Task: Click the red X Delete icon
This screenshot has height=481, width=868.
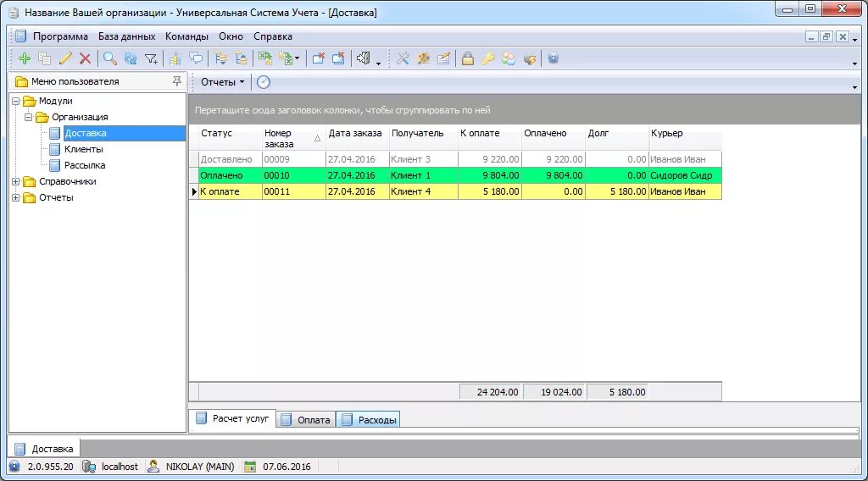Action: (x=85, y=58)
